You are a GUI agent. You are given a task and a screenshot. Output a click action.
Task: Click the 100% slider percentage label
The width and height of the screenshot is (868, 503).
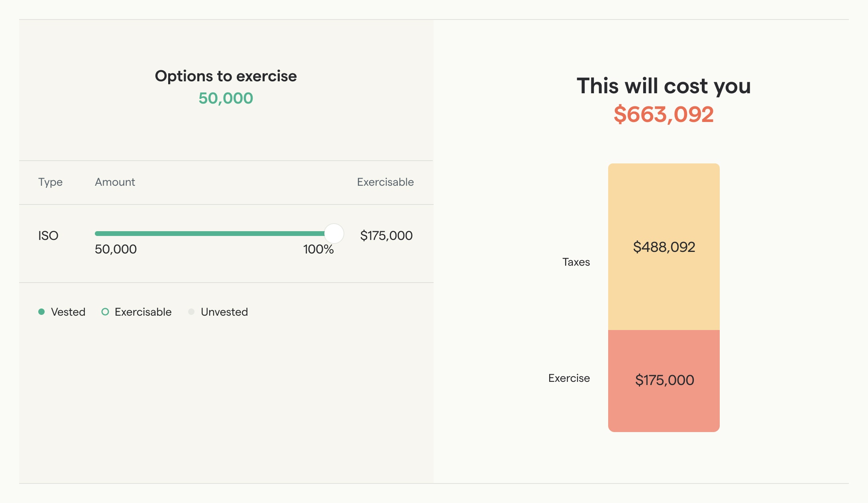(318, 250)
